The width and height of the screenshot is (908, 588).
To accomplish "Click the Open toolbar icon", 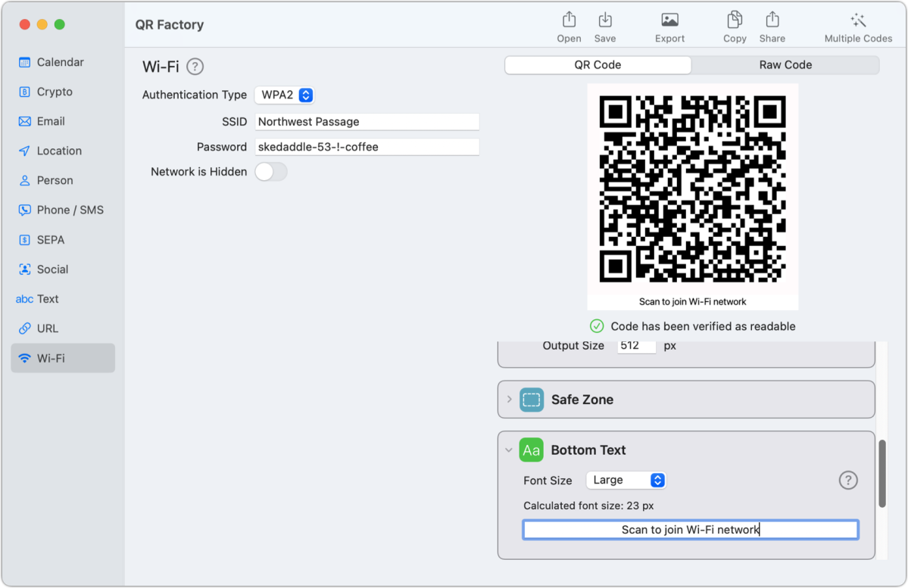I will tap(569, 20).
